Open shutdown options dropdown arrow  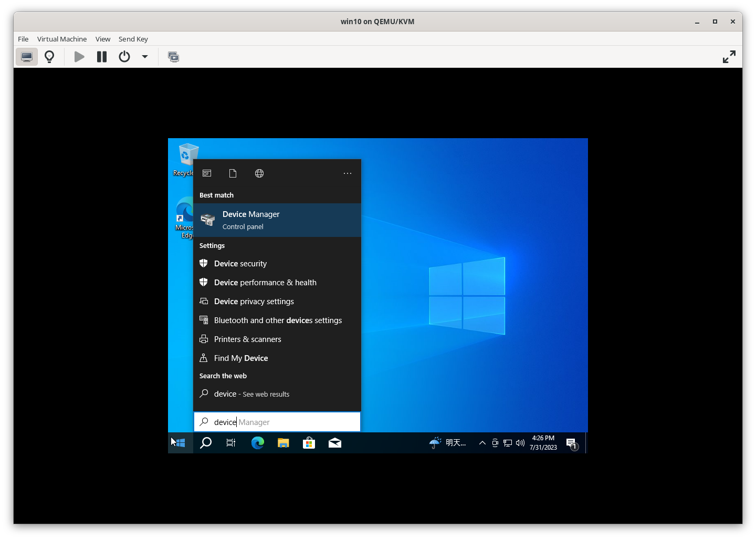tap(145, 57)
